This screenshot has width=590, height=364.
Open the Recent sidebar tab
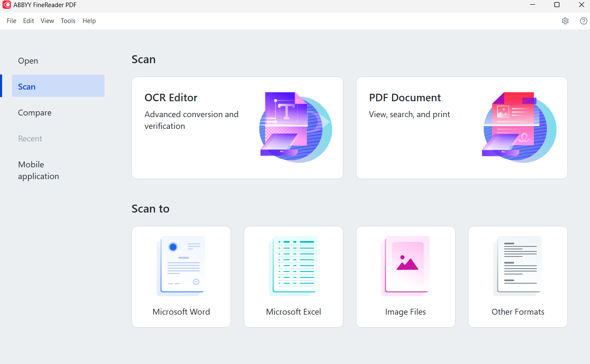(58, 138)
